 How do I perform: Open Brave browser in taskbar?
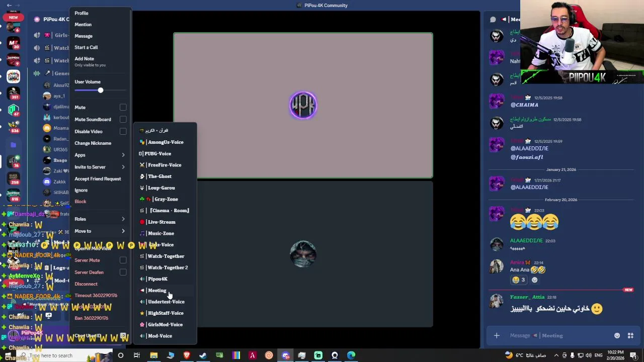(187, 355)
